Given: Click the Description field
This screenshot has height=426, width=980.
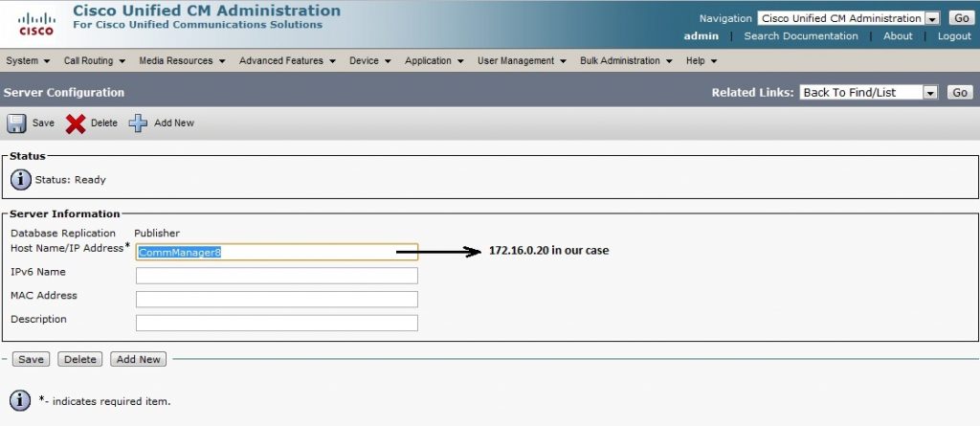Looking at the screenshot, I should (x=277, y=323).
